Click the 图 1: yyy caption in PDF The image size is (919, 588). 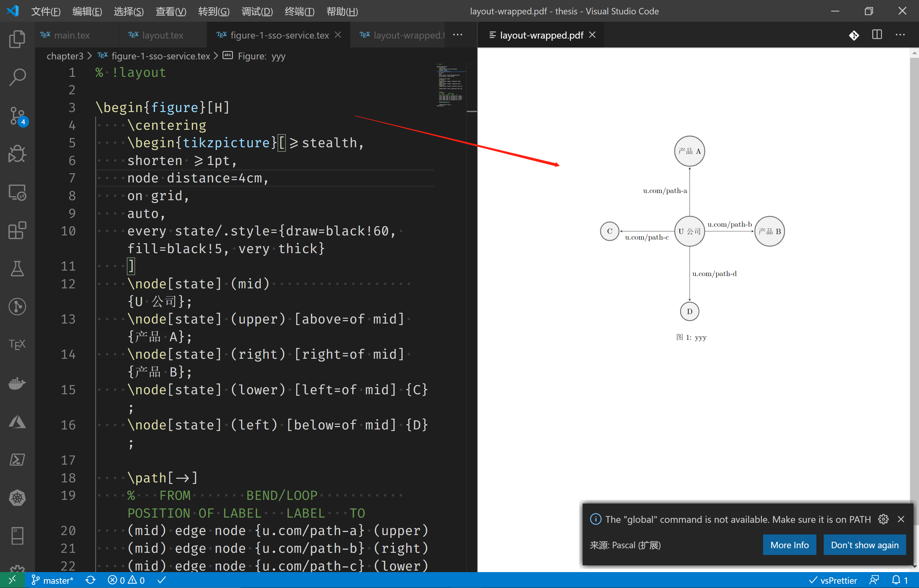coord(691,337)
